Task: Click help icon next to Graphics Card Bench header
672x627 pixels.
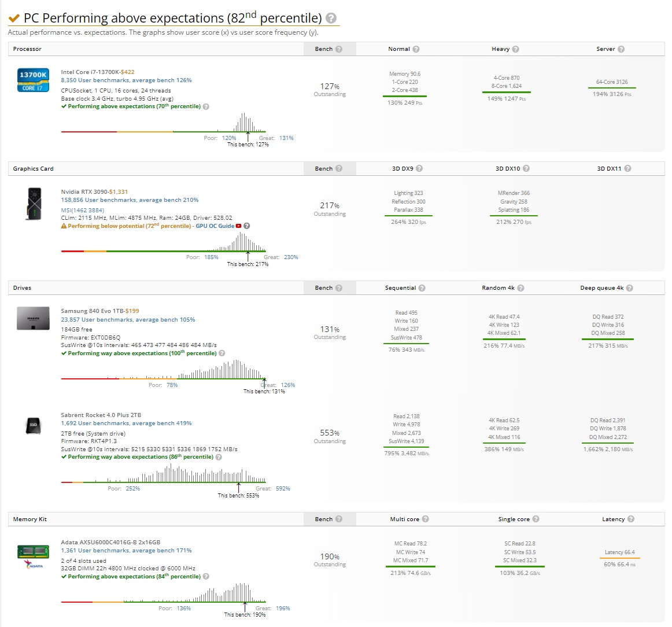Action: [339, 168]
